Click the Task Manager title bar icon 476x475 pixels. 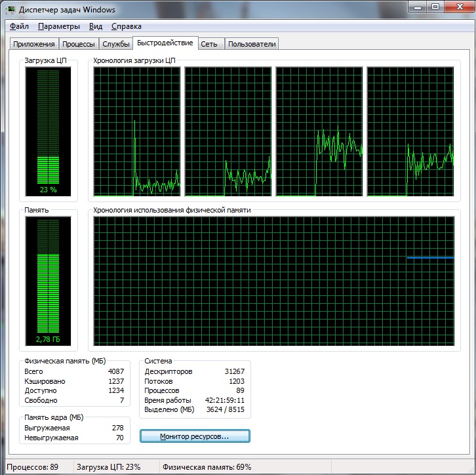(x=10, y=10)
